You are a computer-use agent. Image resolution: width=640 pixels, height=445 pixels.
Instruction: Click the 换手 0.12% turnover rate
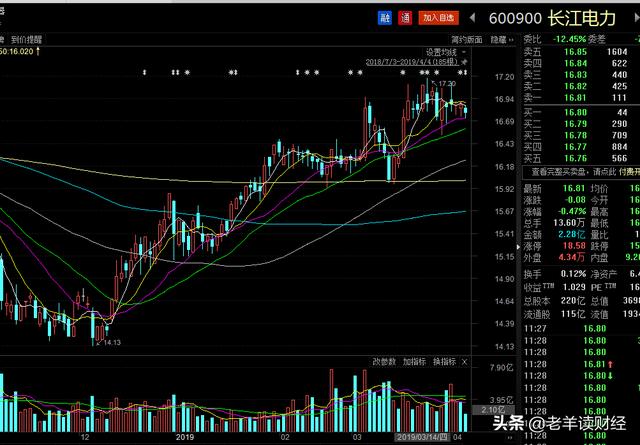(573, 274)
